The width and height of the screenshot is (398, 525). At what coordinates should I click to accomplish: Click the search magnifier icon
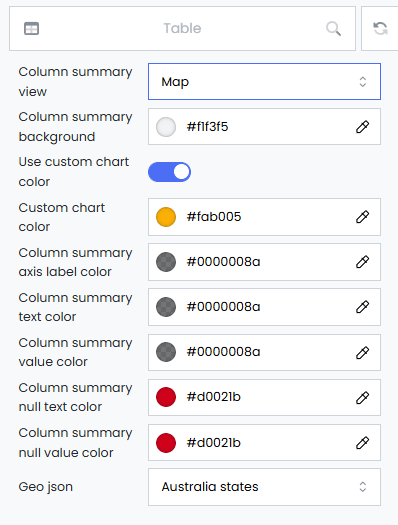pos(333,28)
